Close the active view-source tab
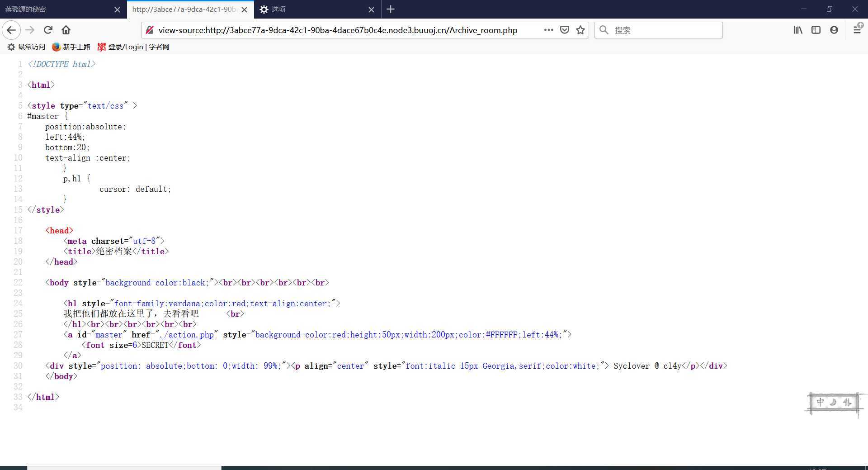This screenshot has width=868, height=470. (x=244, y=9)
